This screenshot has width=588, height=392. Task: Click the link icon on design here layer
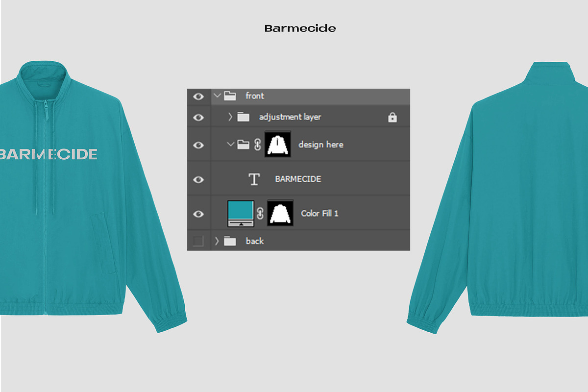click(x=258, y=145)
